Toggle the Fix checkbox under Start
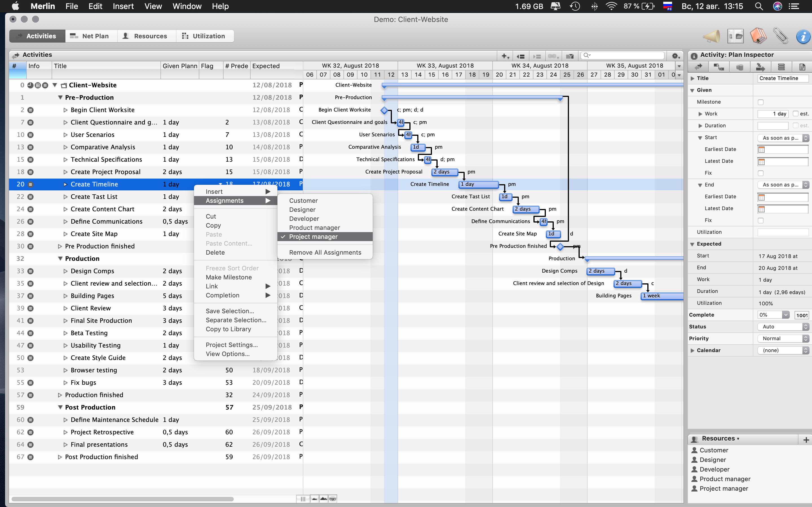The height and width of the screenshot is (507, 812). (761, 173)
